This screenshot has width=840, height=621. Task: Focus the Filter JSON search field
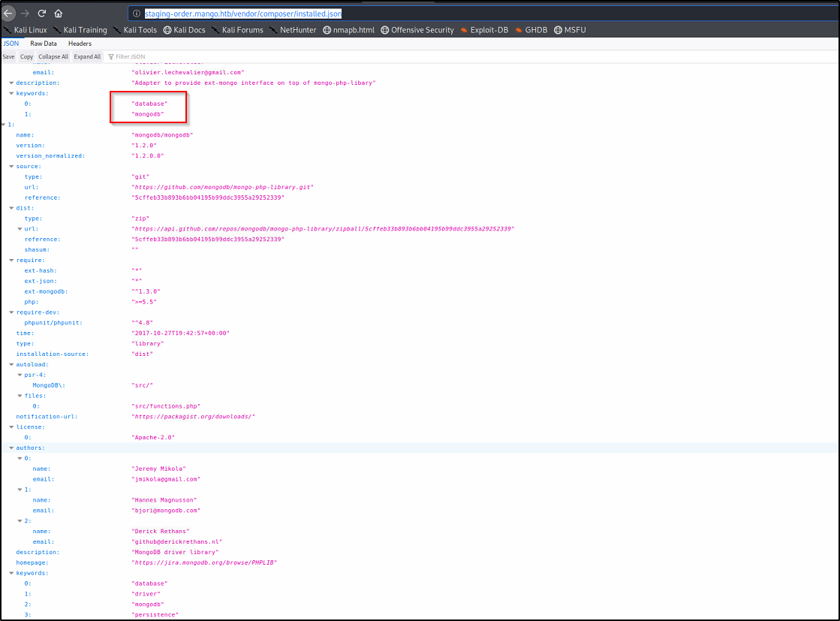point(130,57)
